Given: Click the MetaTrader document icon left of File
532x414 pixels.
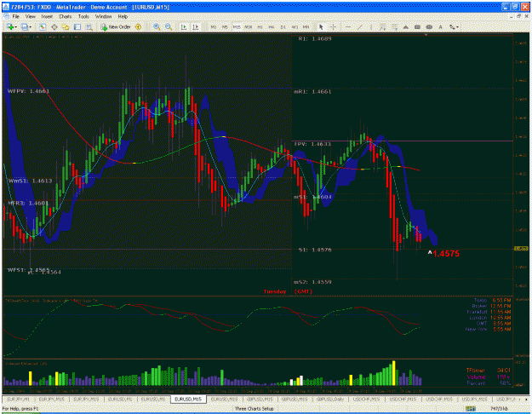Looking at the screenshot, I should [6, 16].
